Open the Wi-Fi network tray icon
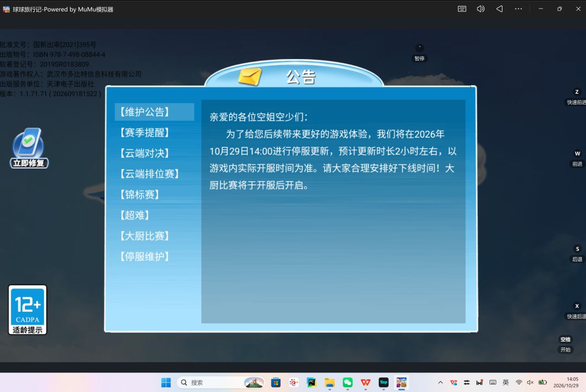 [519, 382]
